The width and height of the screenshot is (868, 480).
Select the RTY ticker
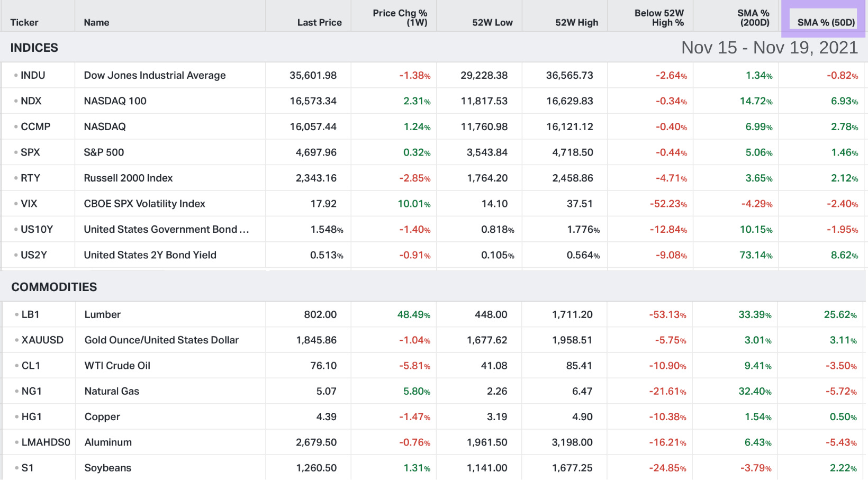[30, 178]
